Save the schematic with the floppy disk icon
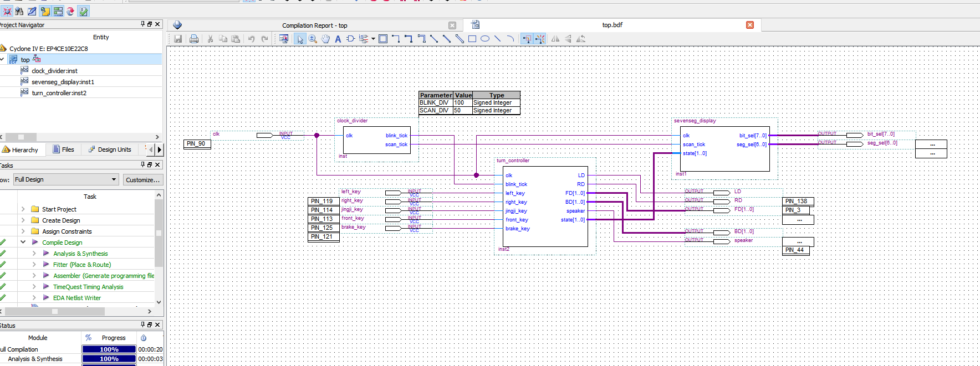This screenshot has width=980, height=366. (178, 39)
